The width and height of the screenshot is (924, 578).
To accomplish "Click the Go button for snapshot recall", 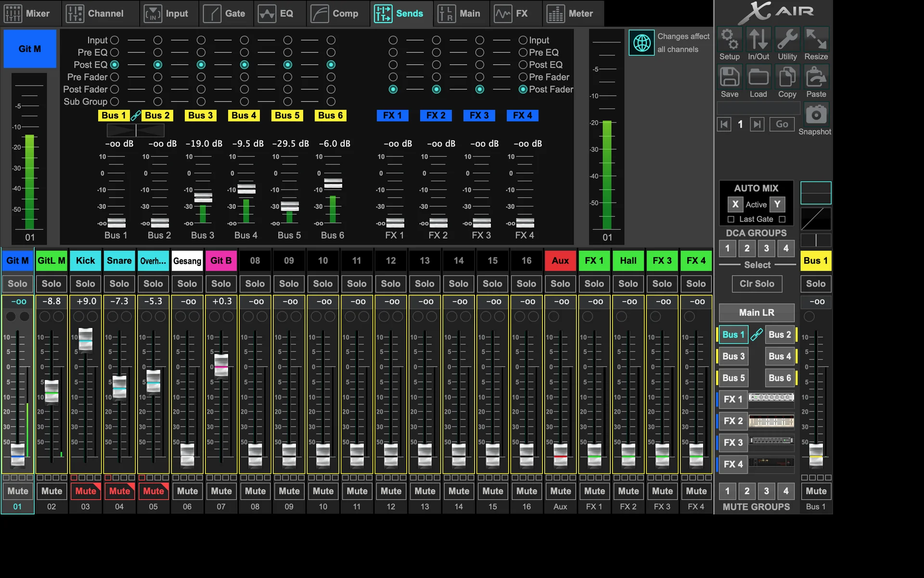I will (782, 124).
